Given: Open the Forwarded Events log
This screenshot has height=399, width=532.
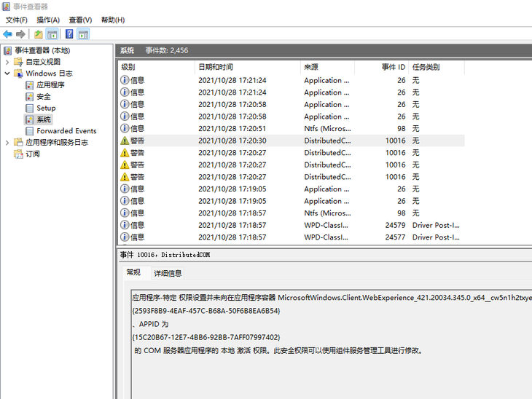Looking at the screenshot, I should [66, 131].
